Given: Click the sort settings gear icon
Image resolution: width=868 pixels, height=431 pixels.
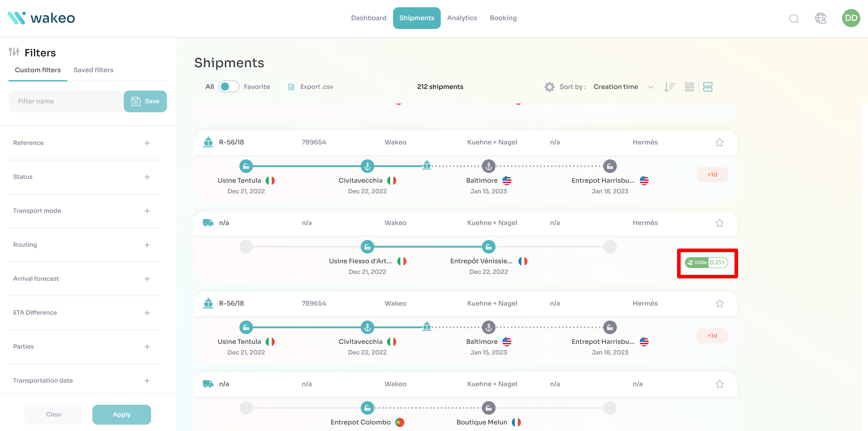Looking at the screenshot, I should coord(549,87).
